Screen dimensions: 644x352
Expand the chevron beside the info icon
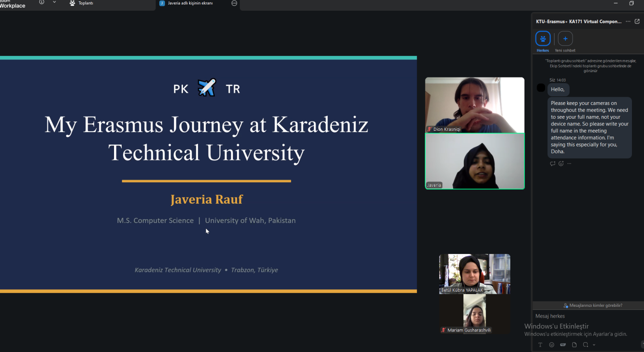(54, 2)
